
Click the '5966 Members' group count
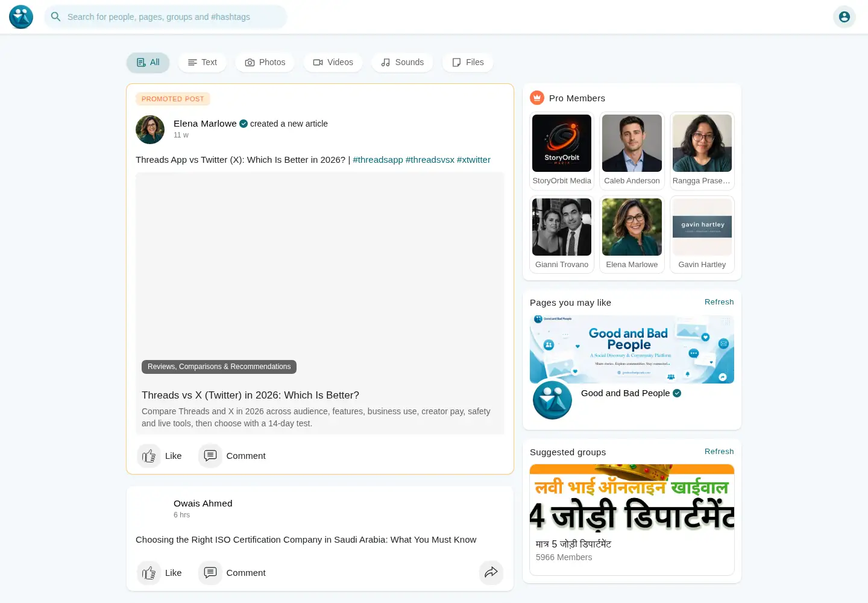[564, 557]
